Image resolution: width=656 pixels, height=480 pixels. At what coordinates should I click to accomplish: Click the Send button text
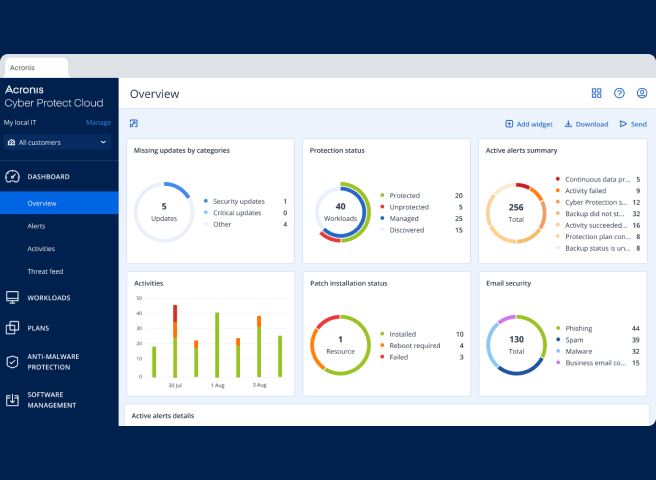tap(639, 124)
